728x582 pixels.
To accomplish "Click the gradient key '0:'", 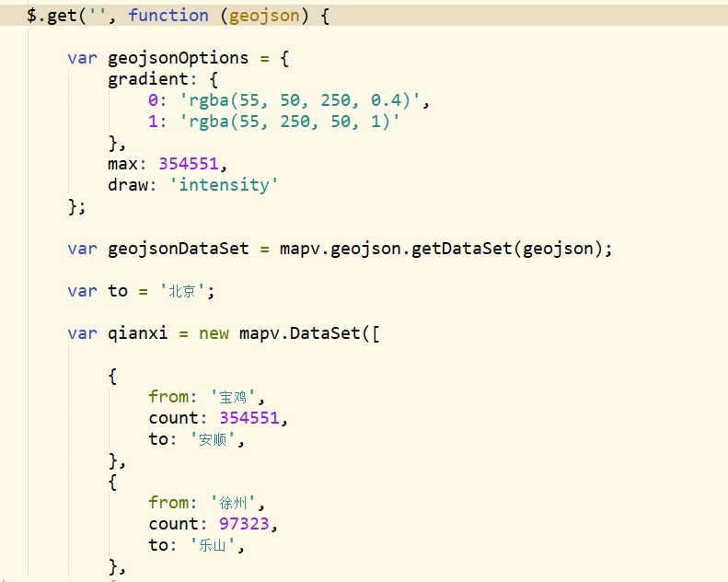I will pyautogui.click(x=157, y=100).
